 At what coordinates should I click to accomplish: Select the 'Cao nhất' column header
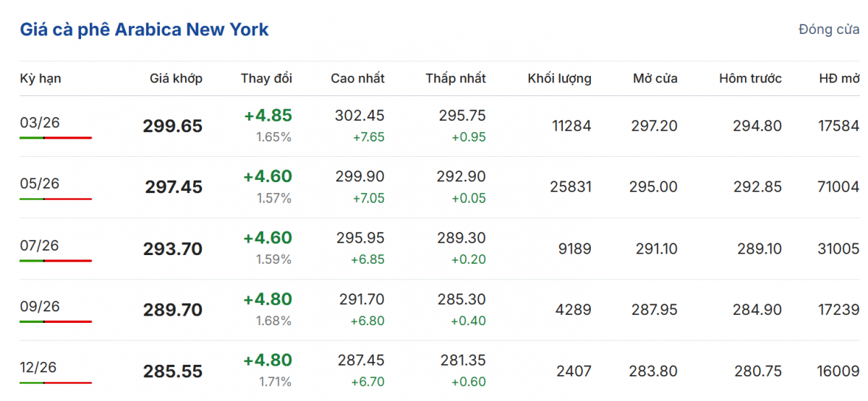pyautogui.click(x=357, y=79)
